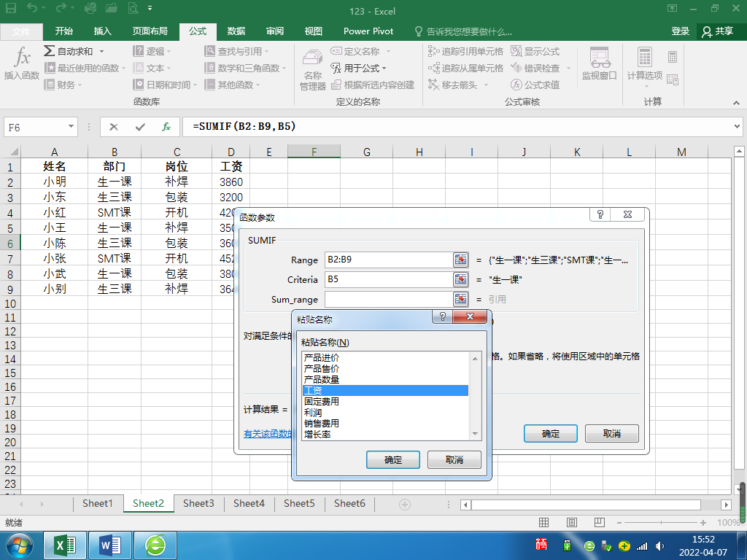This screenshot has height=560, width=747.
Task: Open the Logical 逻辑 functions dropdown
Action: point(152,51)
